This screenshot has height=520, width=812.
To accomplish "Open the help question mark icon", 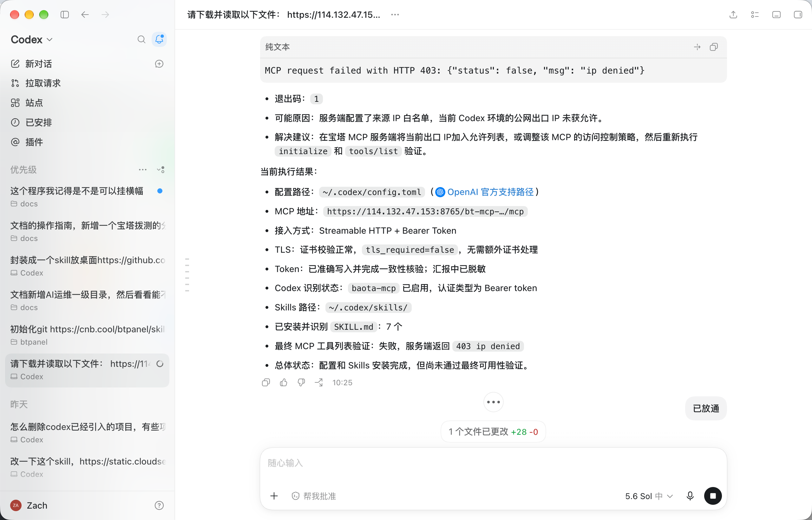I will click(x=159, y=505).
